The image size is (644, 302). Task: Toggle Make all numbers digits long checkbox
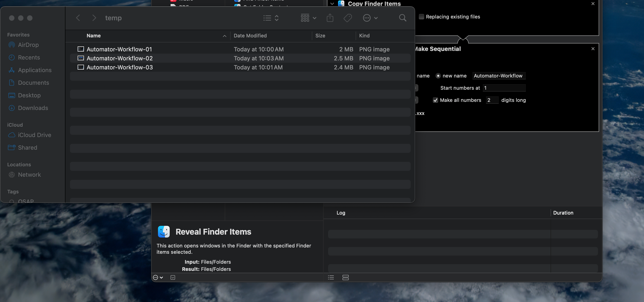tap(435, 100)
